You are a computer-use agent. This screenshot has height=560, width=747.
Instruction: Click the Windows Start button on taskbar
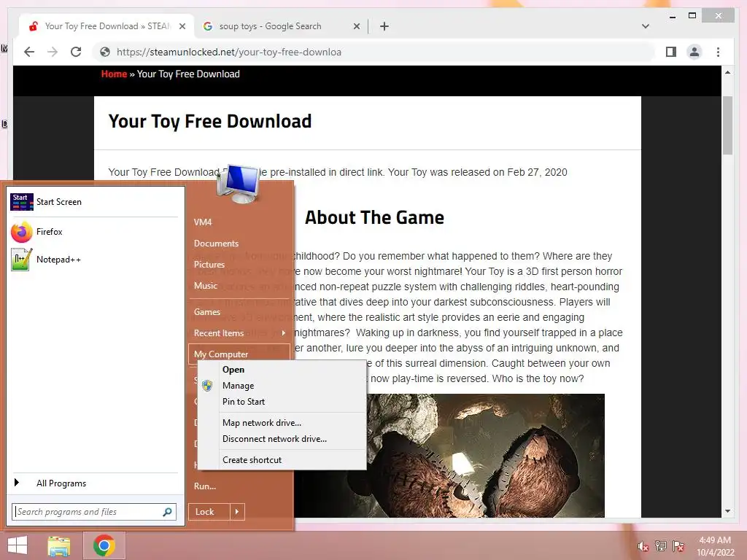(x=18, y=545)
